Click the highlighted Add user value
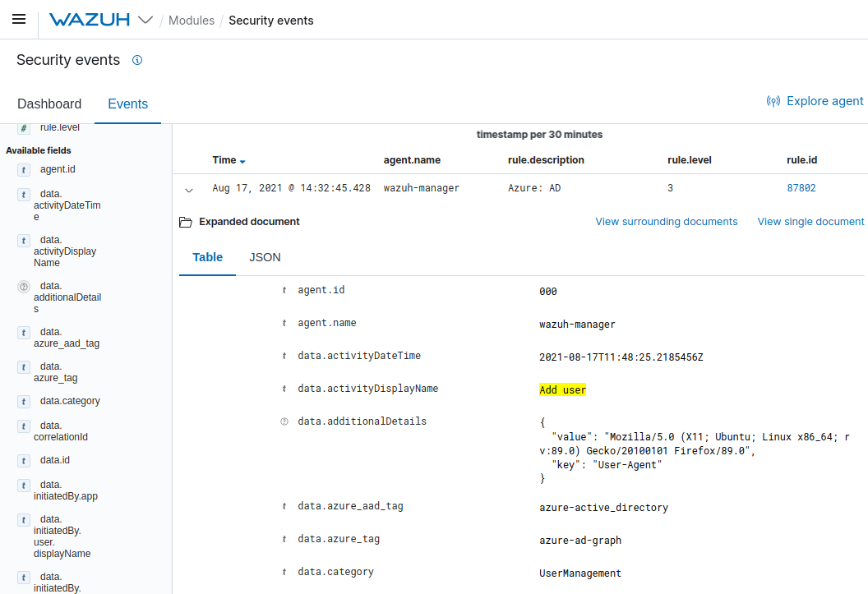 [x=562, y=389]
